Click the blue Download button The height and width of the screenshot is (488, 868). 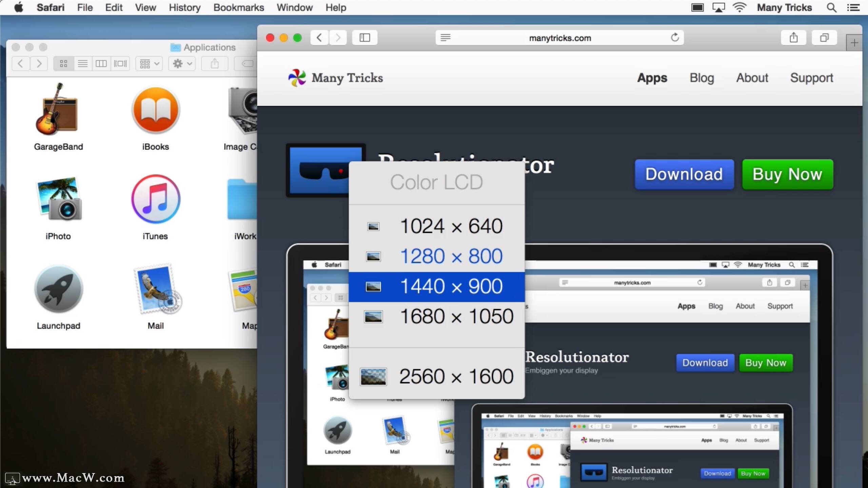coord(684,174)
